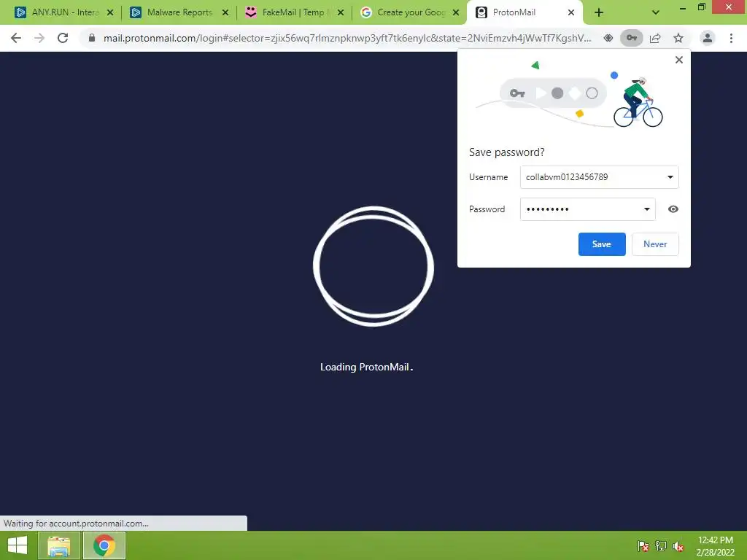Dismiss the Save password popup
The height and width of the screenshot is (560, 747).
[x=679, y=60]
